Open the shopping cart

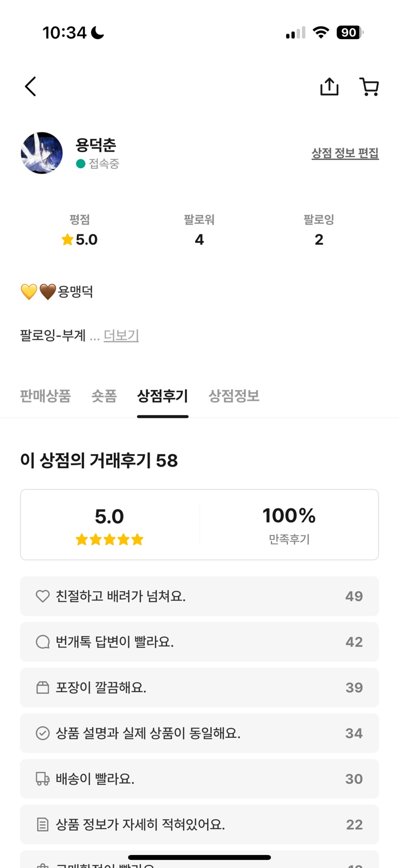click(369, 87)
